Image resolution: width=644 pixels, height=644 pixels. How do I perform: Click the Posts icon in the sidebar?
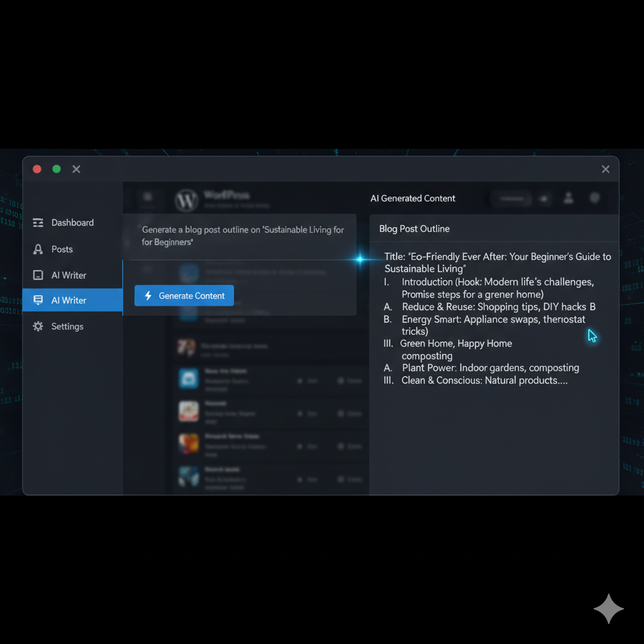pos(38,250)
